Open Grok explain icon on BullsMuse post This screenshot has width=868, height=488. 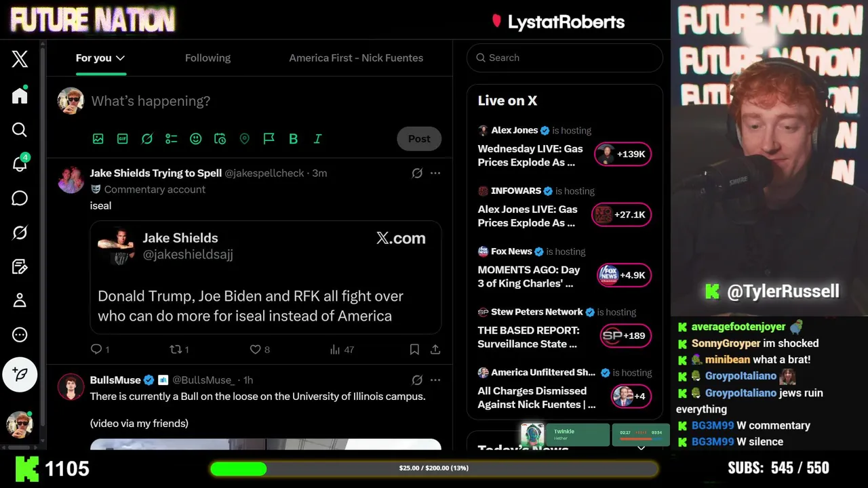[x=417, y=380]
